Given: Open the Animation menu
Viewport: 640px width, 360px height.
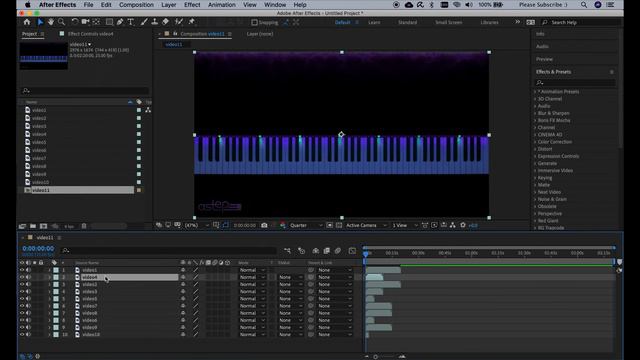Looking at the screenshot, I should (x=222, y=5).
